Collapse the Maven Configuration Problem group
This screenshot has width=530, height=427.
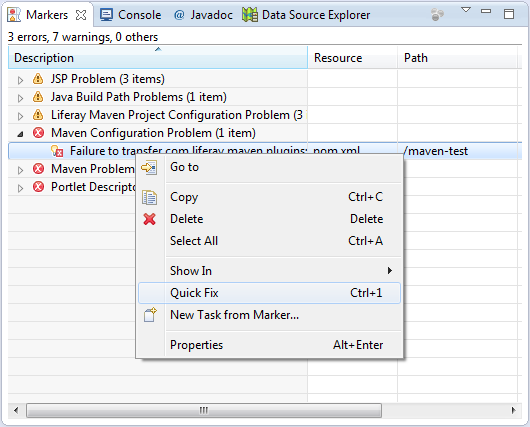pyautogui.click(x=20, y=134)
